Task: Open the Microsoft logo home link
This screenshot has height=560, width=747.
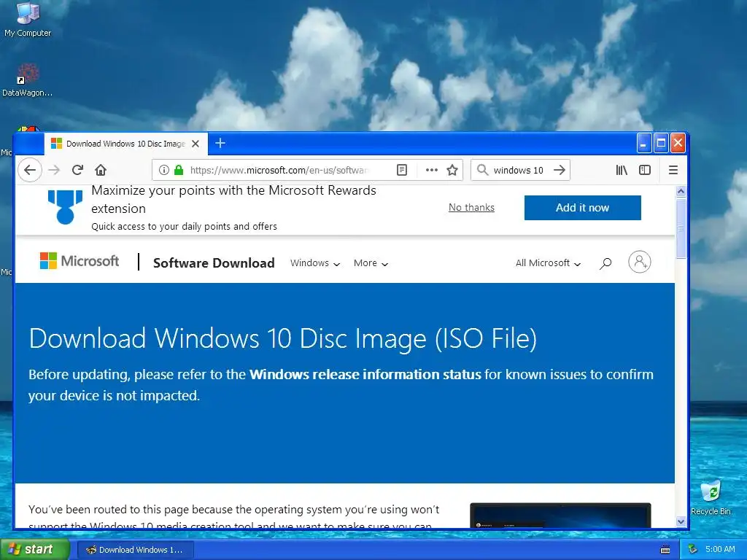Action: coord(80,261)
